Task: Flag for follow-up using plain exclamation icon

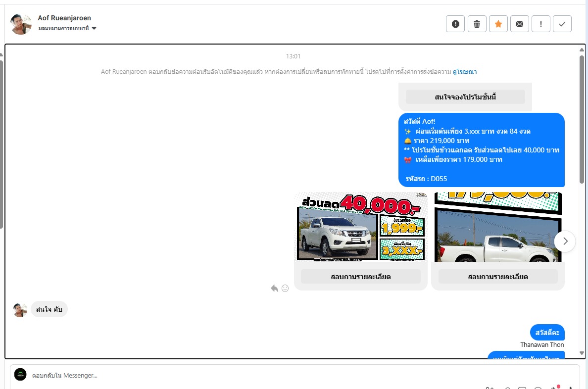Action: tap(541, 24)
